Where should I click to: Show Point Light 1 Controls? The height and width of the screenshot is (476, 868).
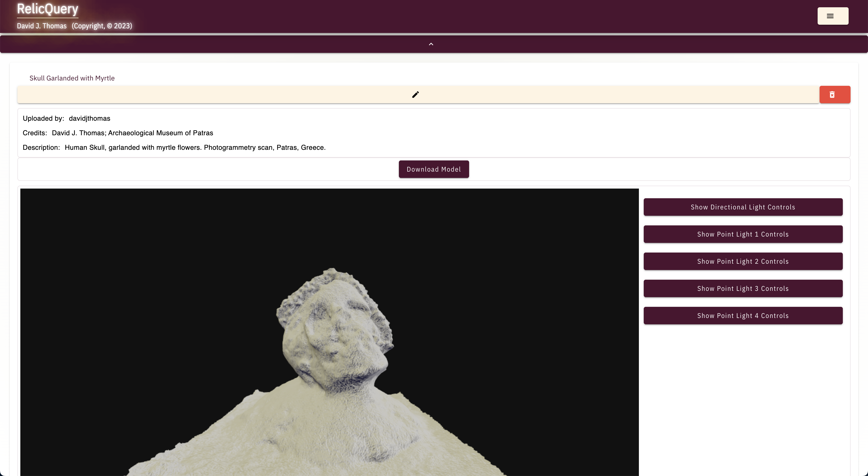click(743, 234)
